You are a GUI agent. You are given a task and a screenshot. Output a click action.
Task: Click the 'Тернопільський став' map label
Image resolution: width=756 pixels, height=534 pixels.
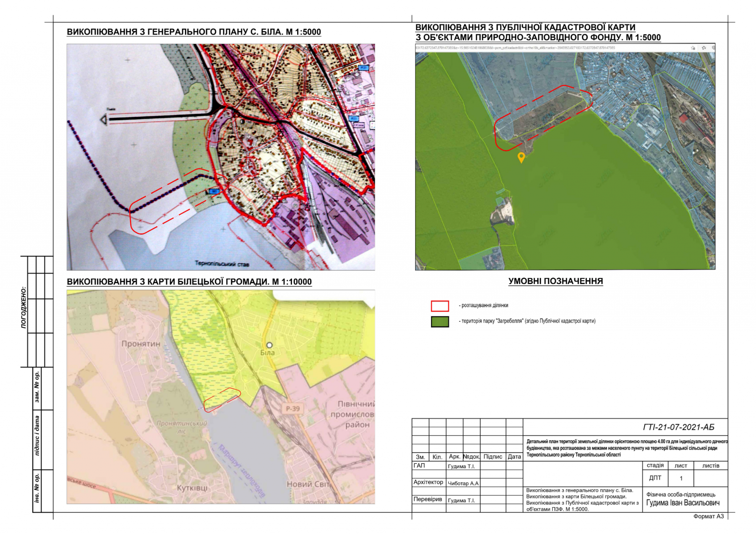click(x=222, y=263)
